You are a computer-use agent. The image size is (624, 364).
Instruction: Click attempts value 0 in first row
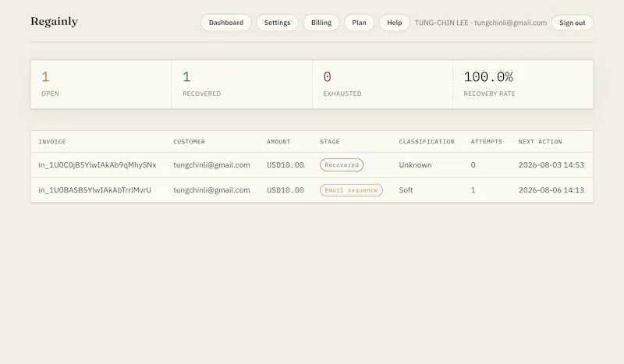[x=473, y=165]
